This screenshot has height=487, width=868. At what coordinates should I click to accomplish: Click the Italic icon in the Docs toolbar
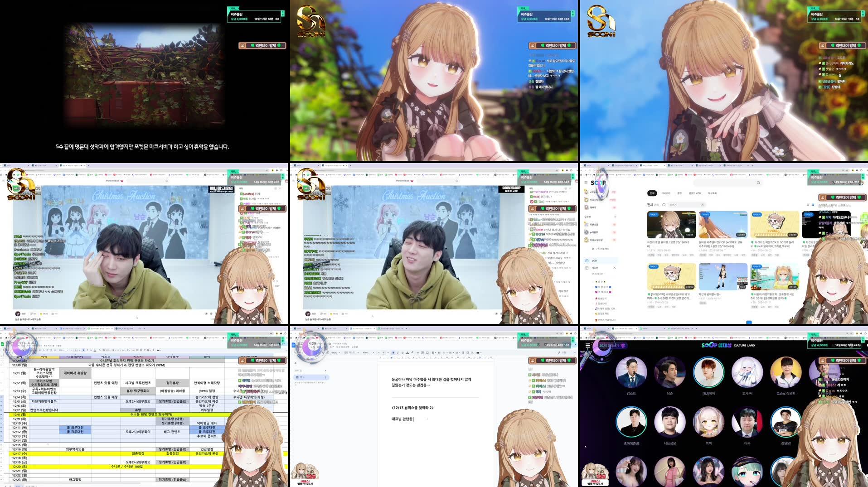[397, 352]
